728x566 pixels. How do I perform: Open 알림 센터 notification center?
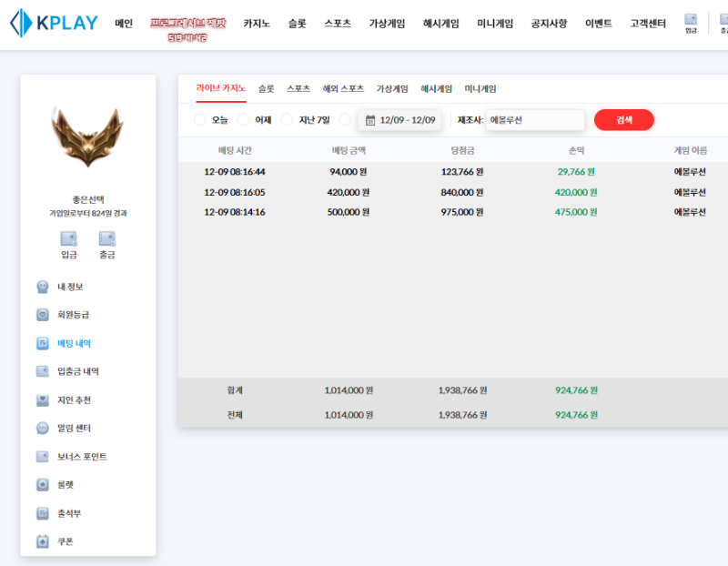click(74, 429)
